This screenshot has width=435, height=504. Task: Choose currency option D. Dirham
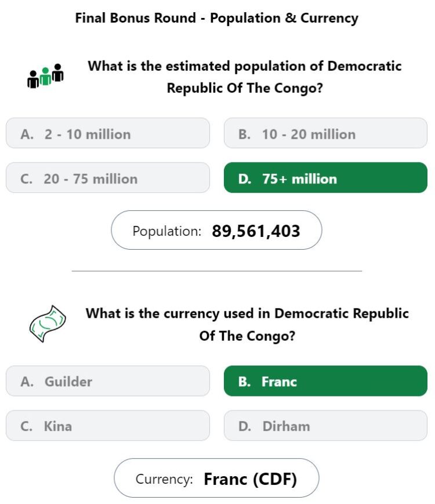[x=325, y=426]
